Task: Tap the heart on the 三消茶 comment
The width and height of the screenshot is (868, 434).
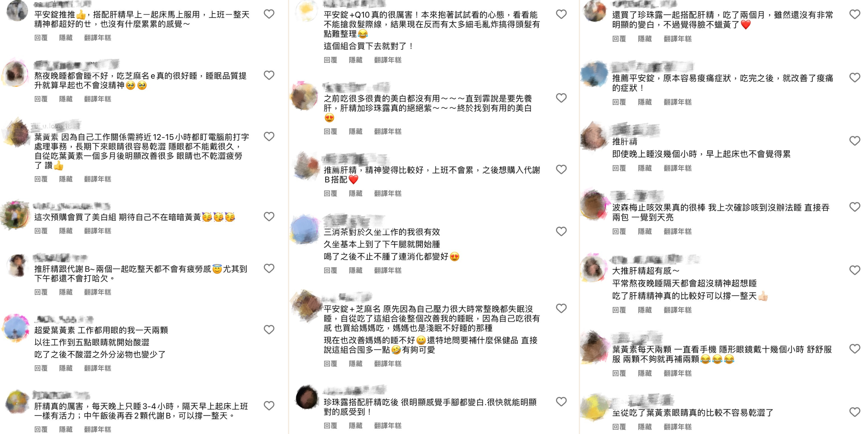Action: pyautogui.click(x=561, y=231)
